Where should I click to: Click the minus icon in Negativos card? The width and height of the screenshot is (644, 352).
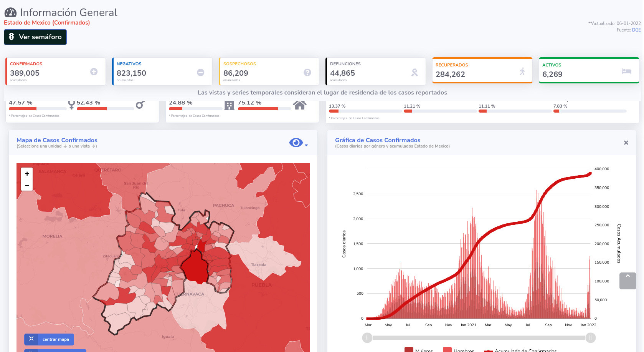[x=201, y=72]
